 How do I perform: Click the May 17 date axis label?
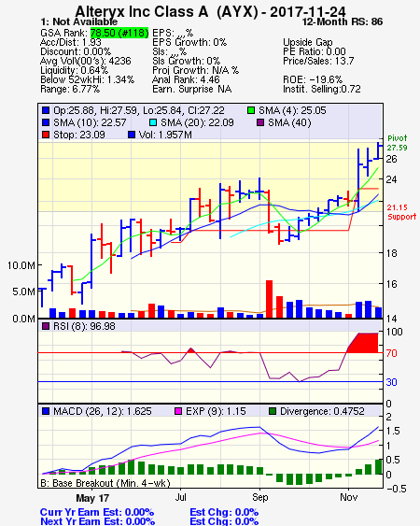[x=92, y=498]
